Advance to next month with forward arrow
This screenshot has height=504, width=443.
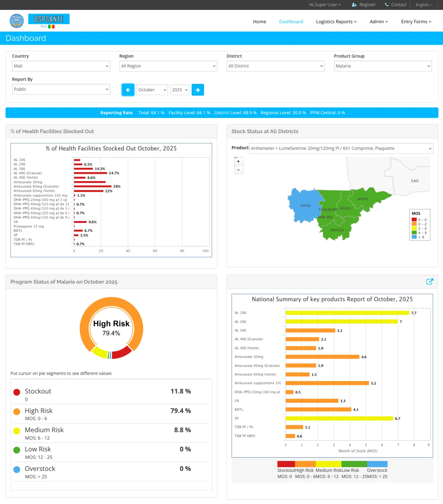(x=198, y=90)
